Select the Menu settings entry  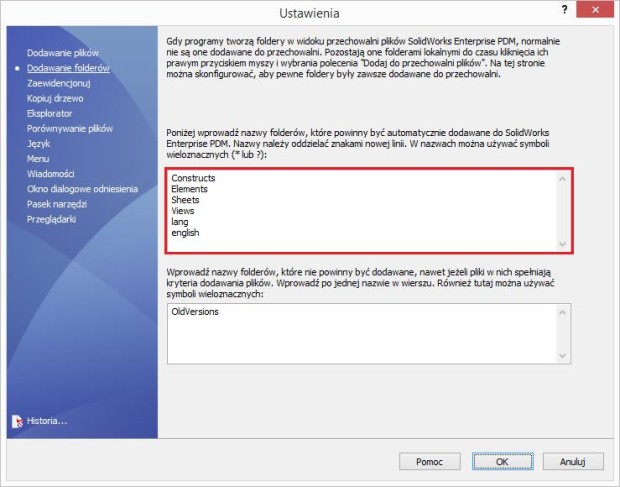[38, 158]
